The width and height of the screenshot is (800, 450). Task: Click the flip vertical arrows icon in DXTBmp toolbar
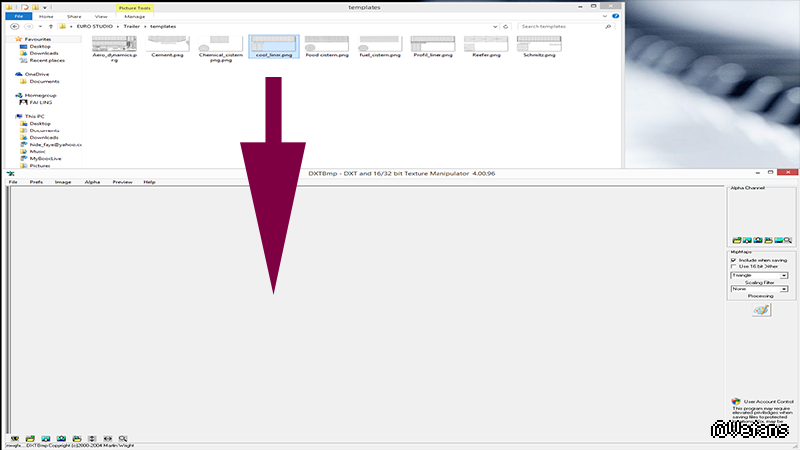pyautogui.click(x=92, y=438)
